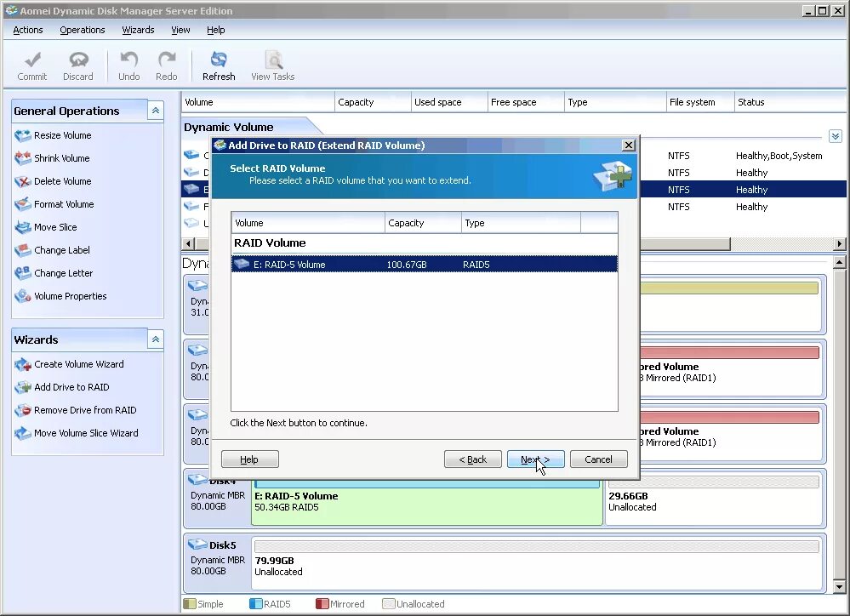The image size is (850, 616).
Task: Close the Add Drive to RAID dialog
Action: pyautogui.click(x=628, y=145)
